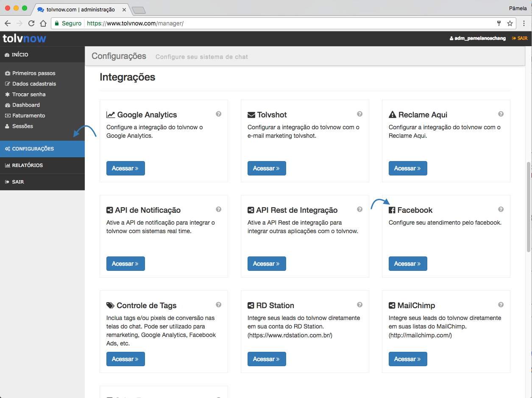This screenshot has height=398, width=532.
Task: Click the Controle de Tags tag icon
Action: pyautogui.click(x=110, y=306)
